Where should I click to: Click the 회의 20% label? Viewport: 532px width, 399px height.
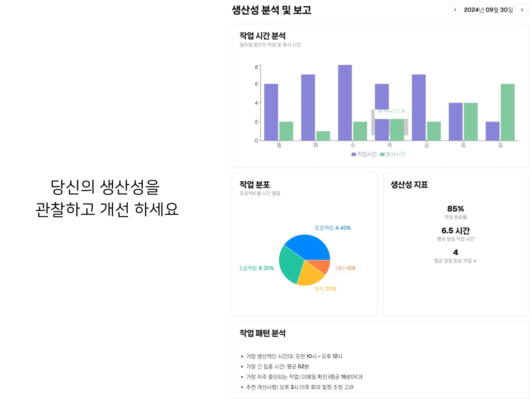point(325,289)
